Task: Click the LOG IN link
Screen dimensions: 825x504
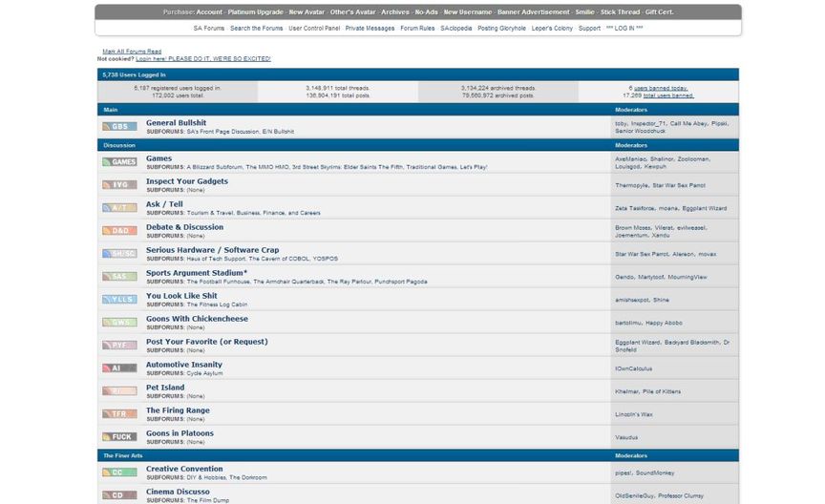Action: (624, 29)
